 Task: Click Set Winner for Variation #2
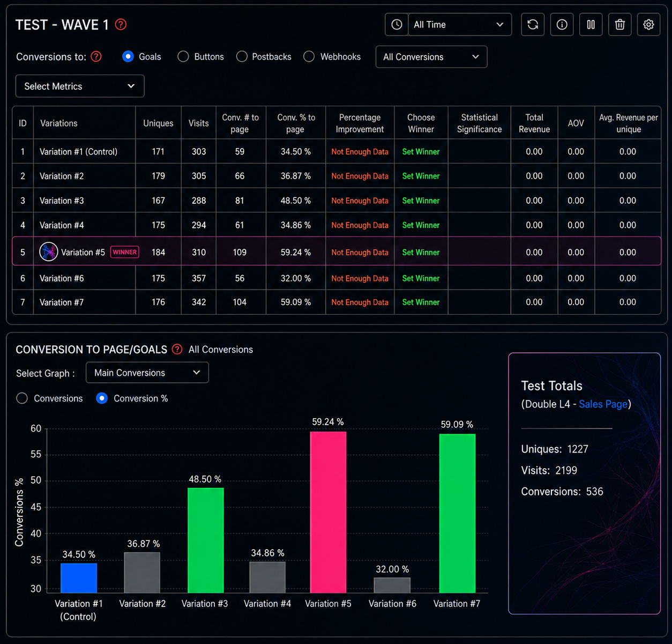pos(421,176)
